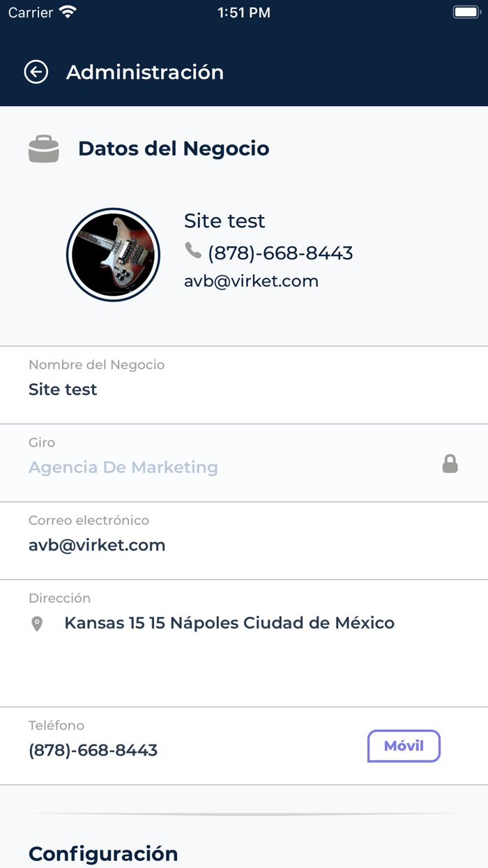The width and height of the screenshot is (488, 868).
Task: Open the Configuración section
Action: 103,853
